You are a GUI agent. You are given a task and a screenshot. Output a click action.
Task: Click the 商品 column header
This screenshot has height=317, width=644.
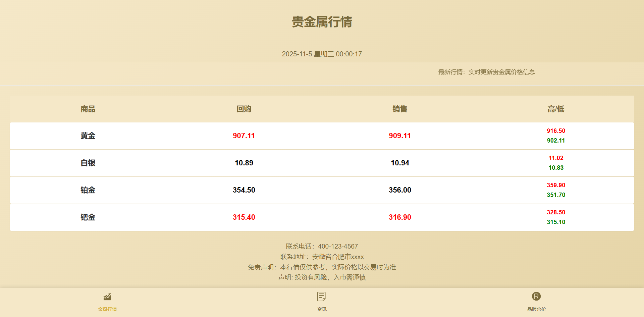(x=88, y=109)
